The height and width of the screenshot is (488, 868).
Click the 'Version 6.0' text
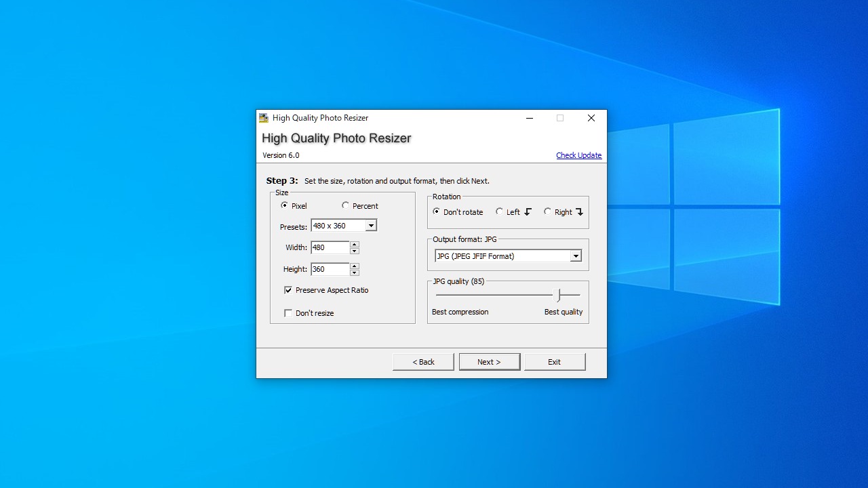281,155
